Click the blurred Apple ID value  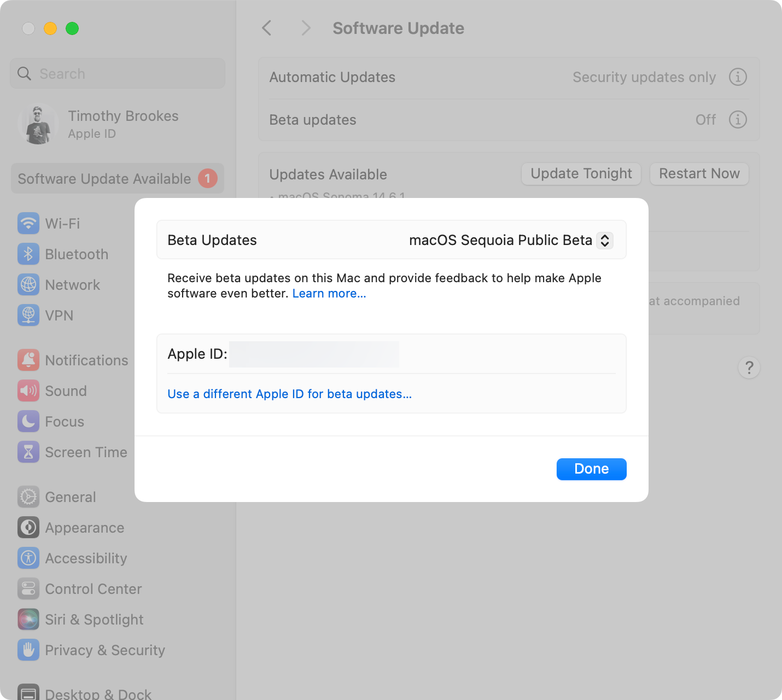pos(314,354)
